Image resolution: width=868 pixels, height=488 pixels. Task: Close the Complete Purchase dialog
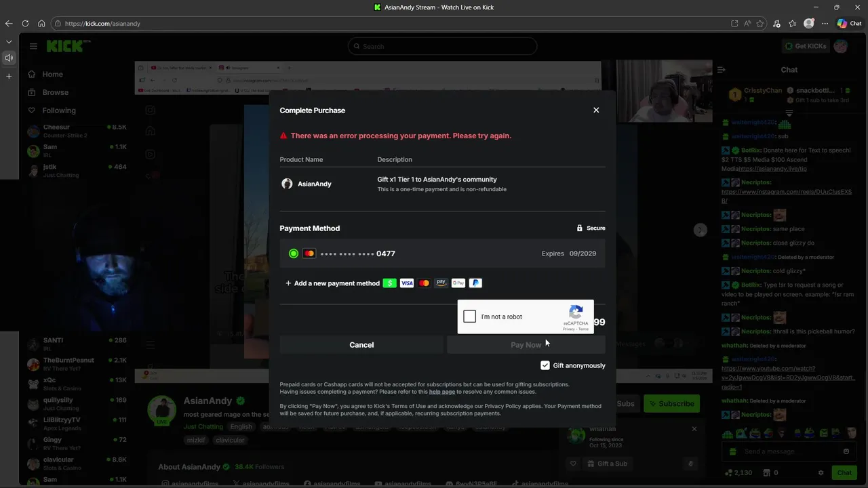(x=596, y=110)
